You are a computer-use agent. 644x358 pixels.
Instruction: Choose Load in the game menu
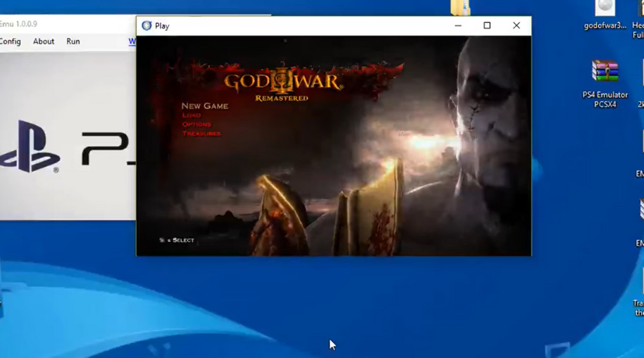(191, 115)
